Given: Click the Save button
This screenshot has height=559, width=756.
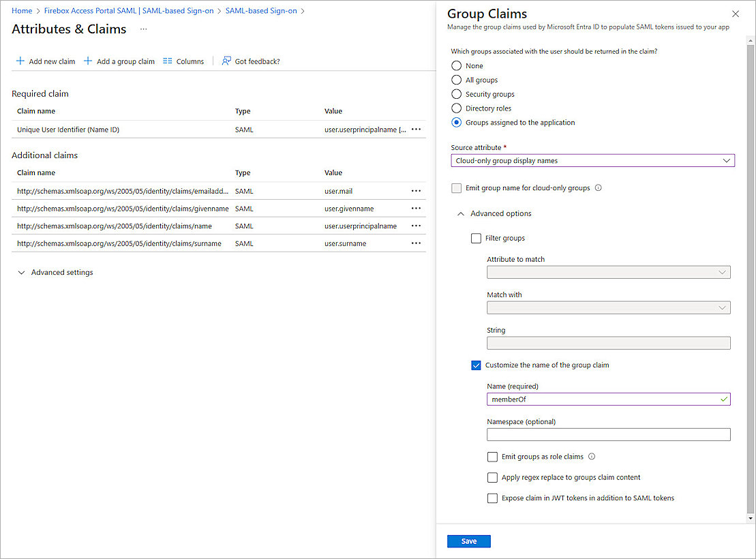Looking at the screenshot, I should pos(468,541).
